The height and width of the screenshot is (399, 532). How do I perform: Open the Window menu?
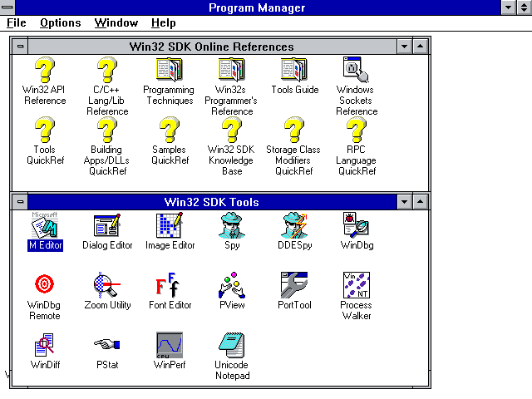116,22
